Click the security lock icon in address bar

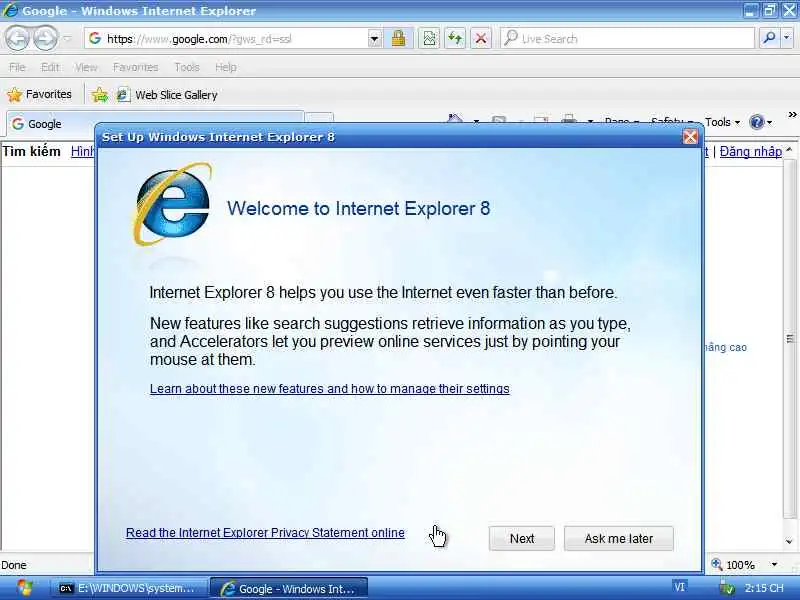tap(398, 38)
